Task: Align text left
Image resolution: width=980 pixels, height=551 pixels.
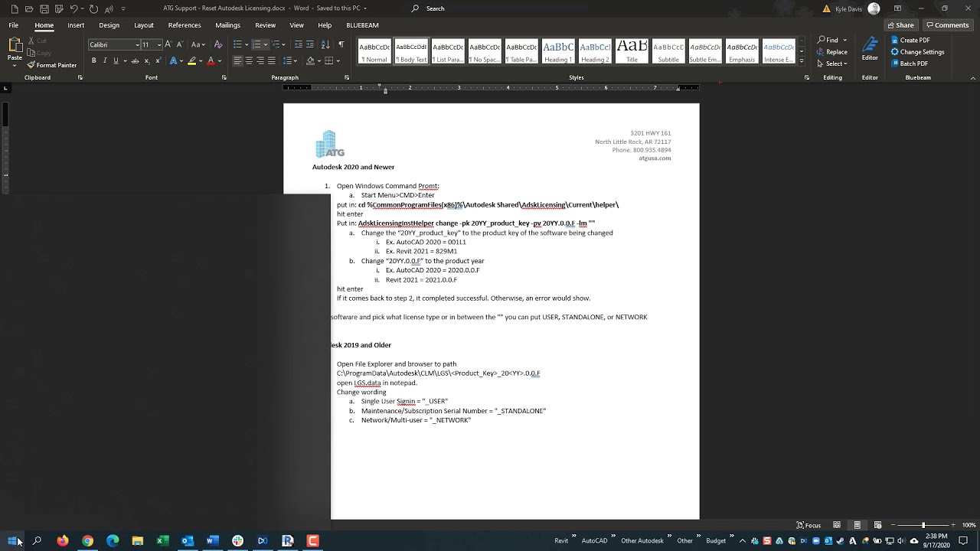Action: (238, 60)
